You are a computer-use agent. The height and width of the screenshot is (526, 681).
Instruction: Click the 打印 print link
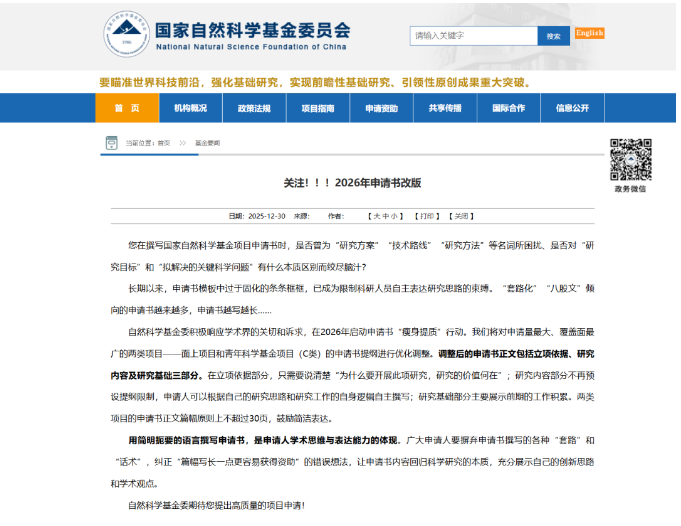(427, 216)
